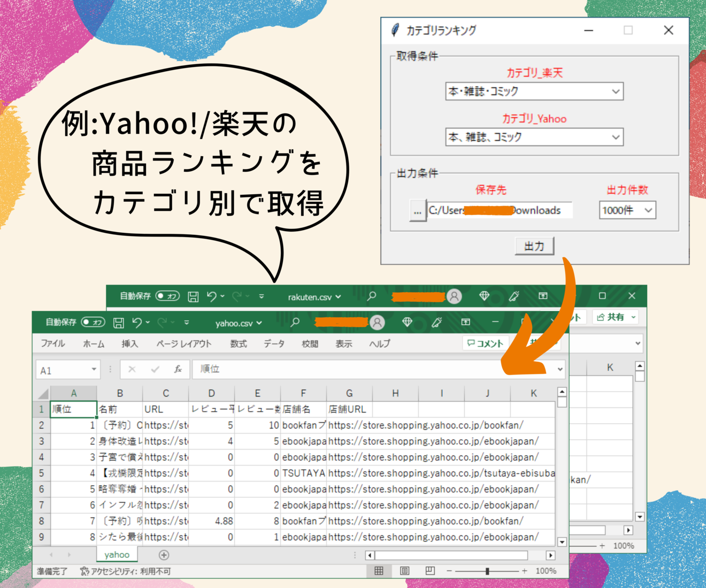Click the account avatar in rakuten.csv window
706x588 pixels.
[x=454, y=296]
